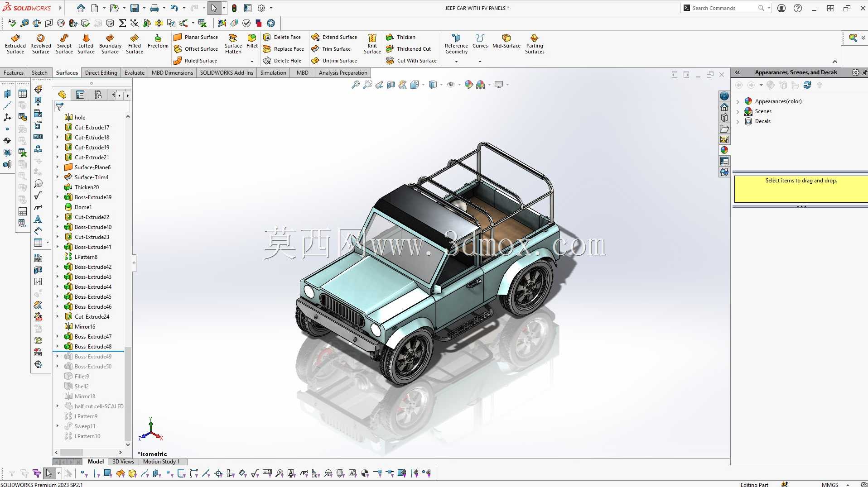
Task: Open the ConfigurationManager tab
Action: tap(98, 95)
